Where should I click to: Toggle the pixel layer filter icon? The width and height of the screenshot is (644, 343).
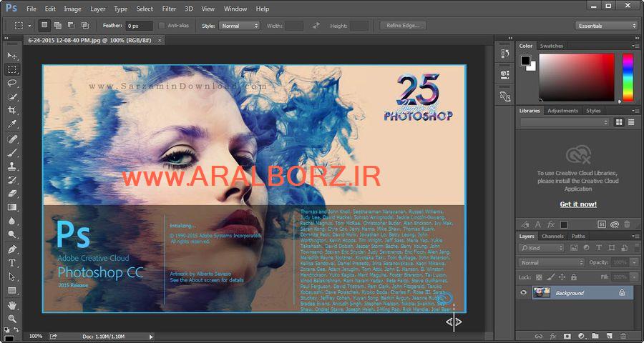point(574,248)
